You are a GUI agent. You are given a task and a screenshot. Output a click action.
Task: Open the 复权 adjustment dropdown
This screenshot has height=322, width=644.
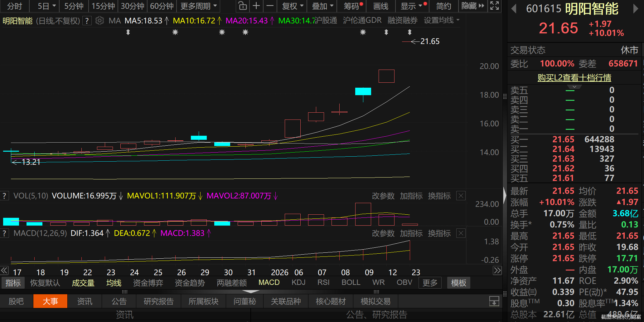point(293,6)
